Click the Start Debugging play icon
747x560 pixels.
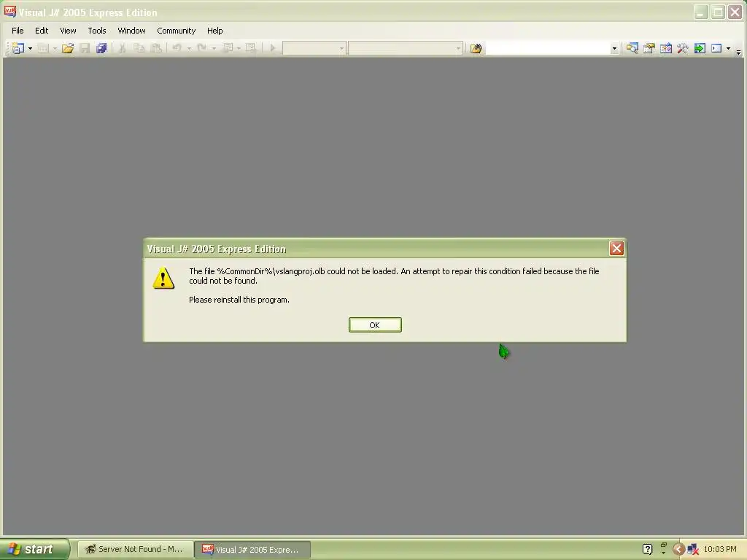[273, 48]
